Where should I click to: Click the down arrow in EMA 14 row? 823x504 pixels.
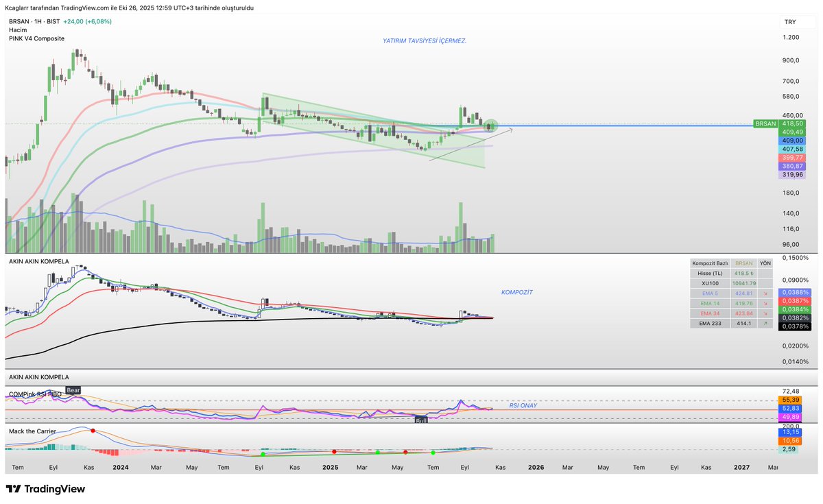(x=765, y=302)
